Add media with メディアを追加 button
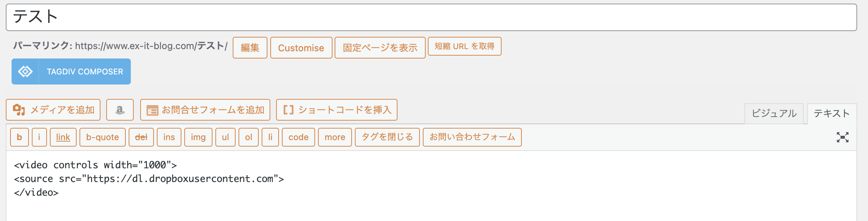This screenshot has height=221, width=868. (53, 110)
